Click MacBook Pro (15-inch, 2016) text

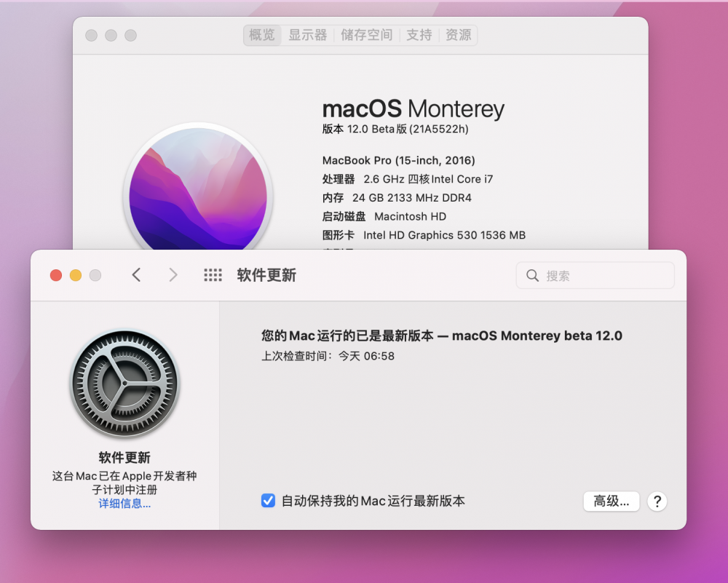point(399,161)
